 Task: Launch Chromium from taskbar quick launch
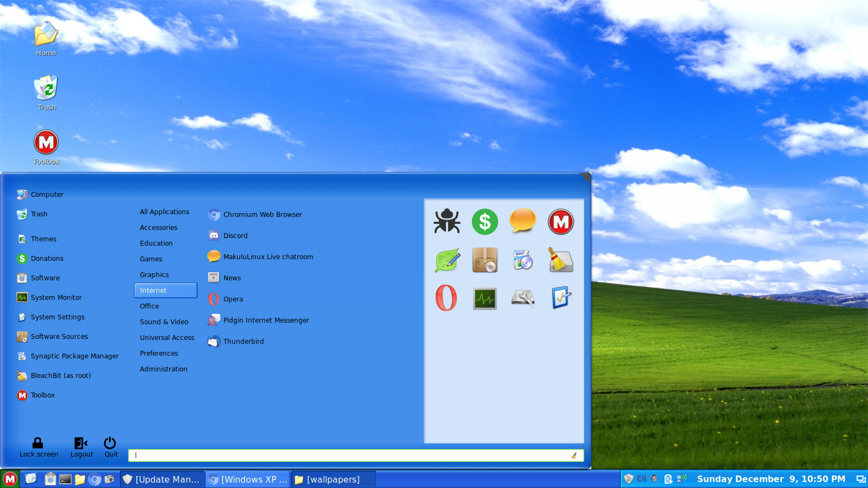(95, 479)
